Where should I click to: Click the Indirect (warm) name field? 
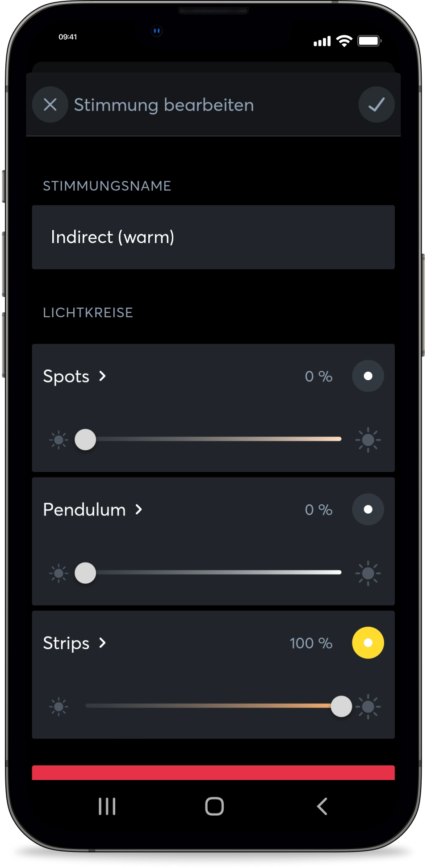[x=213, y=237]
